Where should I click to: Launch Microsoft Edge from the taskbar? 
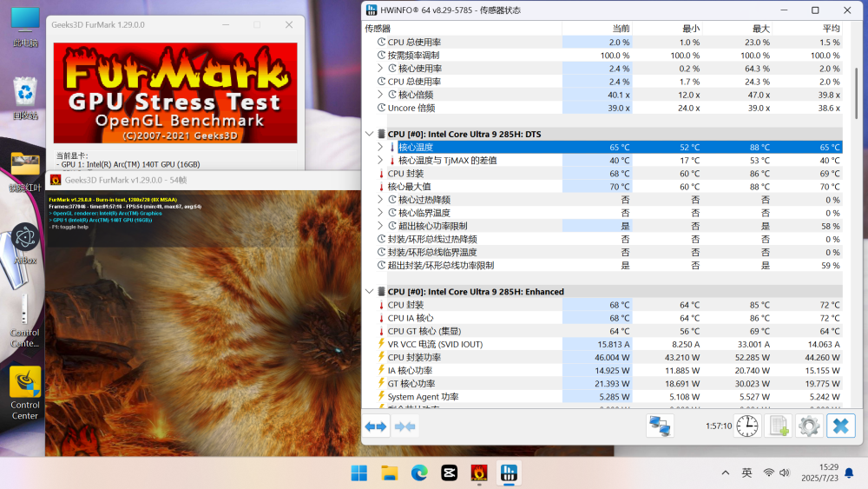point(419,473)
